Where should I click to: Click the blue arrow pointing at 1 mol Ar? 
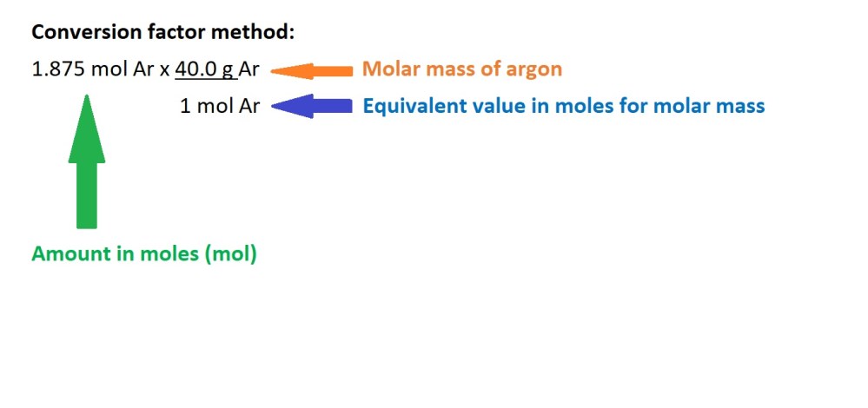click(315, 107)
